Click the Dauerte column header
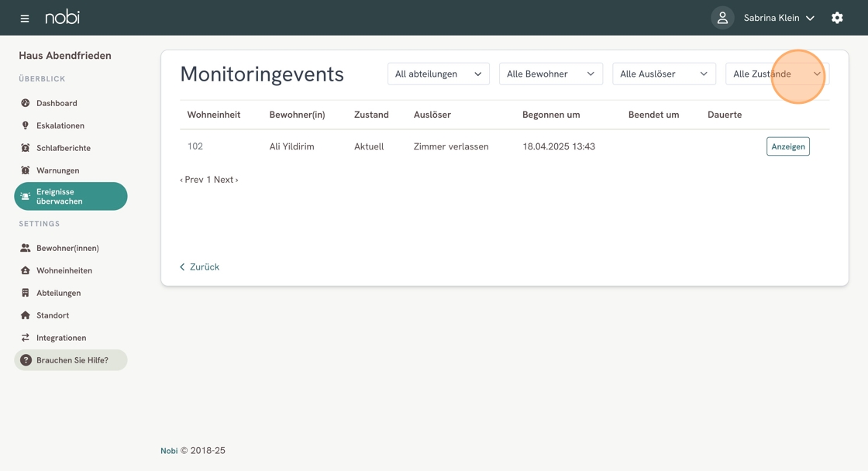This screenshot has width=868, height=471. point(725,115)
